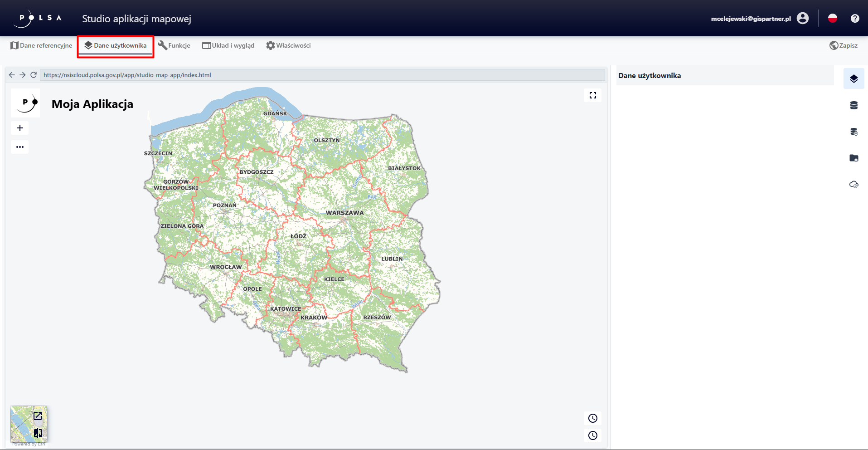The height and width of the screenshot is (450, 868).
Task: Click the upper clock icon on map
Action: [592, 418]
